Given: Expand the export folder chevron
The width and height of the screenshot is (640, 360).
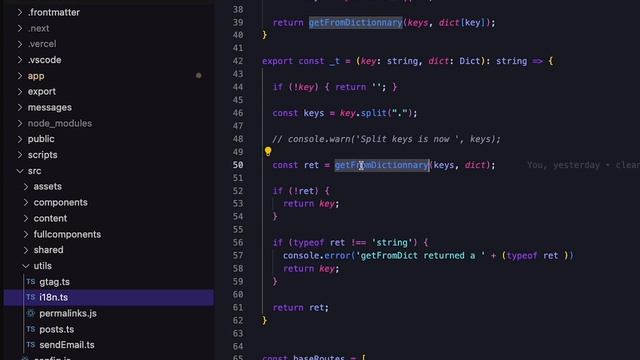Looking at the screenshot, I should pyautogui.click(x=20, y=91).
